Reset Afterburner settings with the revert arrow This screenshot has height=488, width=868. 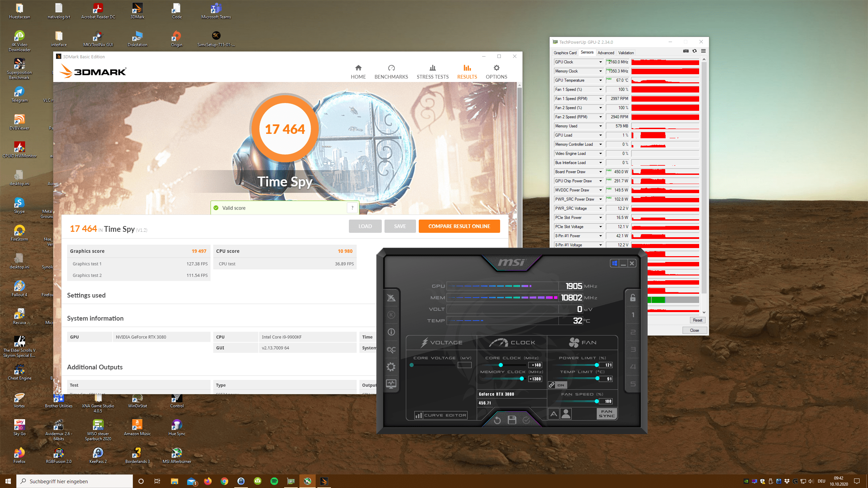click(497, 420)
